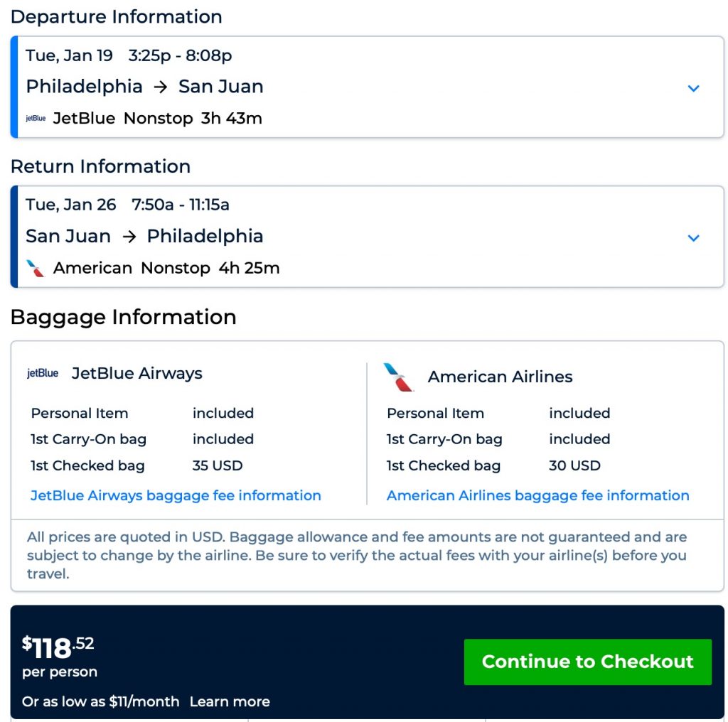Click the Baggage Information heading
The image size is (728, 722).
[x=123, y=317]
